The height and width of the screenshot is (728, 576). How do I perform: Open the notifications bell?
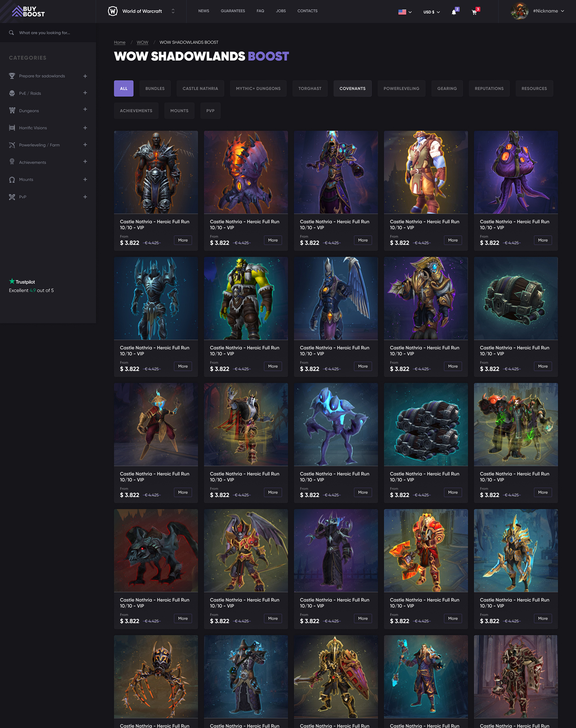[x=454, y=12]
